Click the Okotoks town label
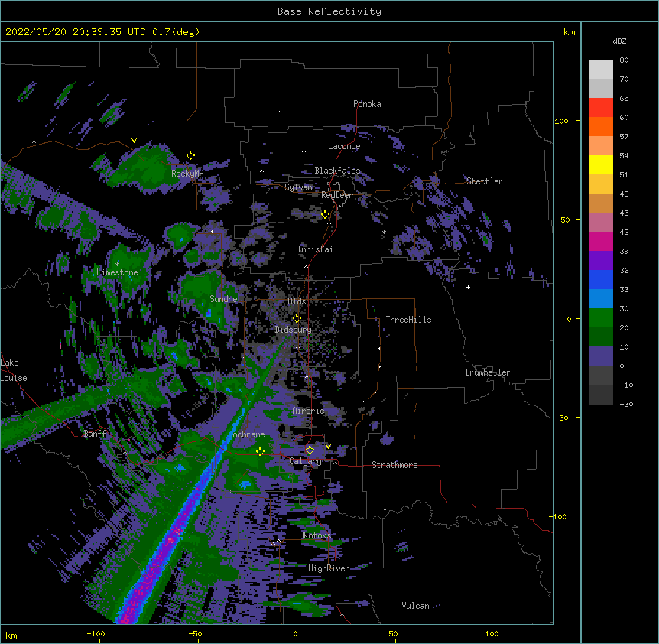659x644 pixels. [315, 535]
